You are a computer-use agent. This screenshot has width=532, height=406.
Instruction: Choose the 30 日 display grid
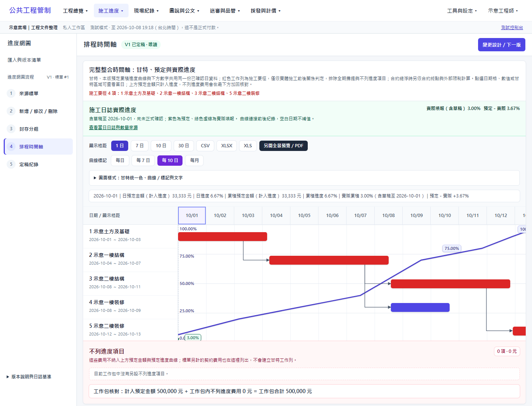pos(184,146)
